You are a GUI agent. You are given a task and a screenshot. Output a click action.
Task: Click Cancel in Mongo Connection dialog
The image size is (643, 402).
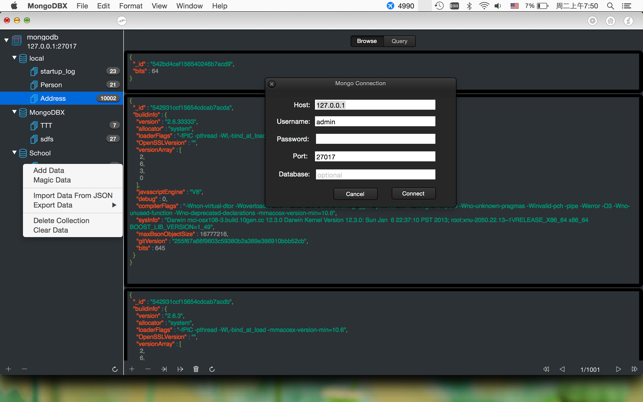[355, 194]
